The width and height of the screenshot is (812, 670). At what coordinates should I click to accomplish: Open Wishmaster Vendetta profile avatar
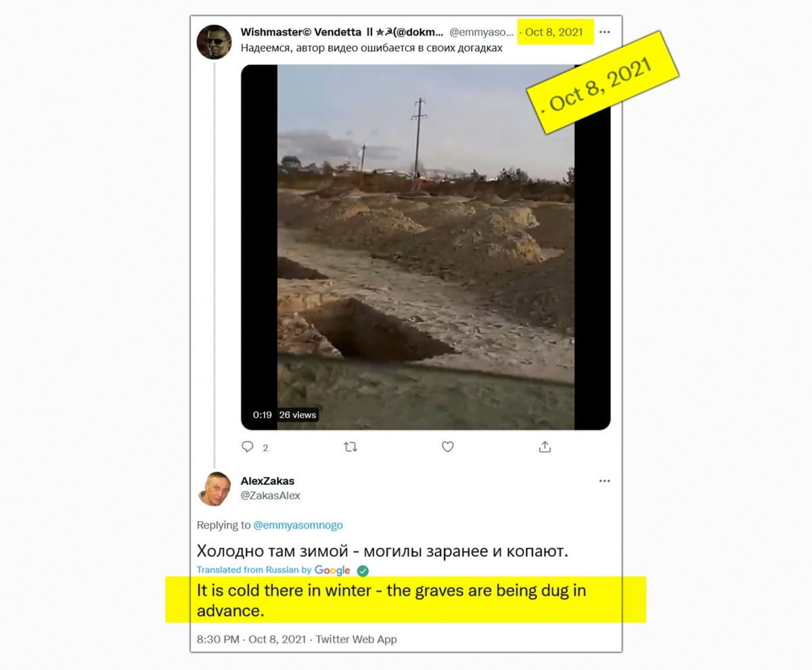point(214,42)
